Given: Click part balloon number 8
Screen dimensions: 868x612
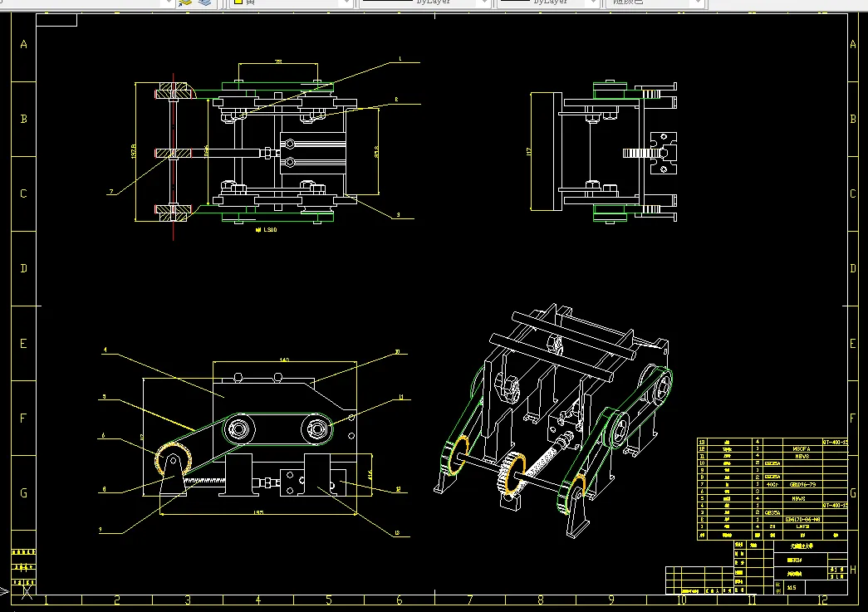Looking at the screenshot, I should coord(104,489).
